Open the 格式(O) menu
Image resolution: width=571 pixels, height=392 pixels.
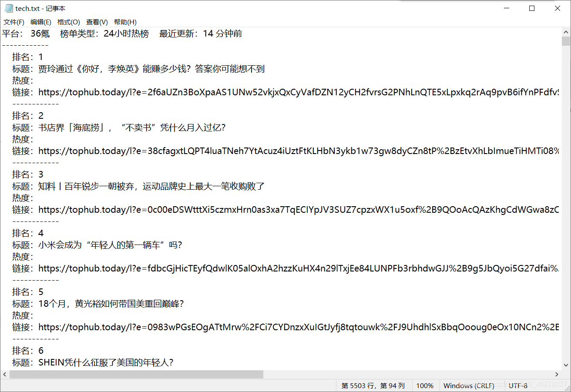click(x=69, y=22)
